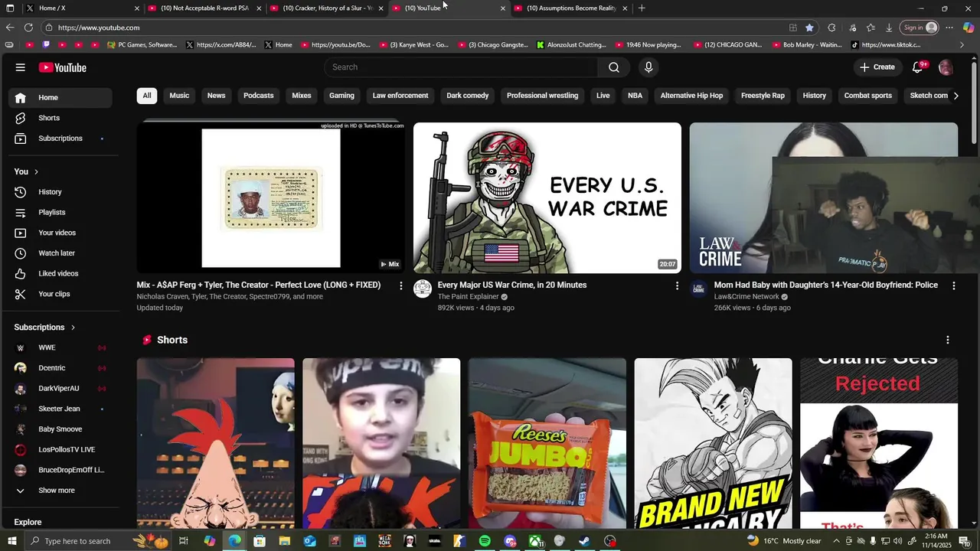Open the YouTube hamburger guide menu
This screenshot has width=980, height=551.
pos(20,67)
